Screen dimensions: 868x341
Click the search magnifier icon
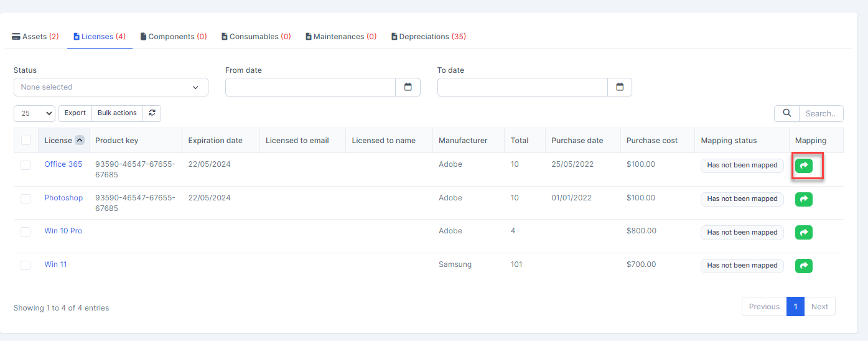coord(786,113)
